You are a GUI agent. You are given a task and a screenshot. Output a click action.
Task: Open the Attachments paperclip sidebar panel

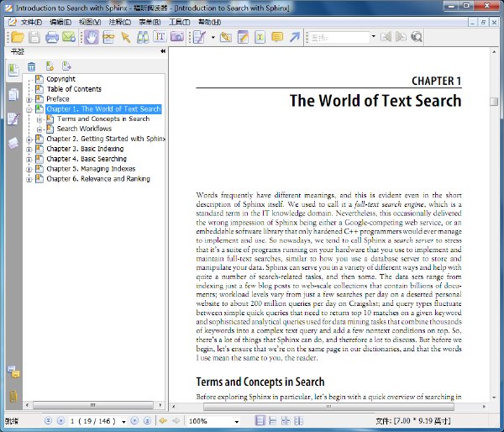point(13,397)
